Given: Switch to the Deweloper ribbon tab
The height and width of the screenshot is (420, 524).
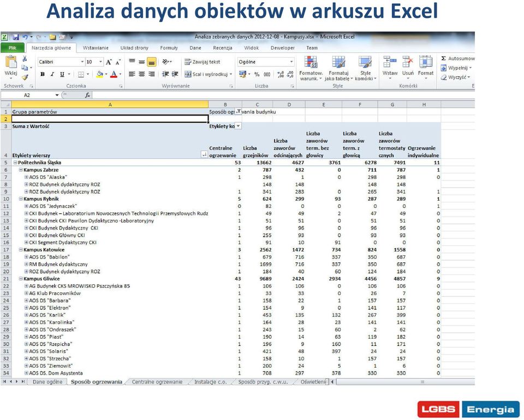Looking at the screenshot, I should 283,48.
